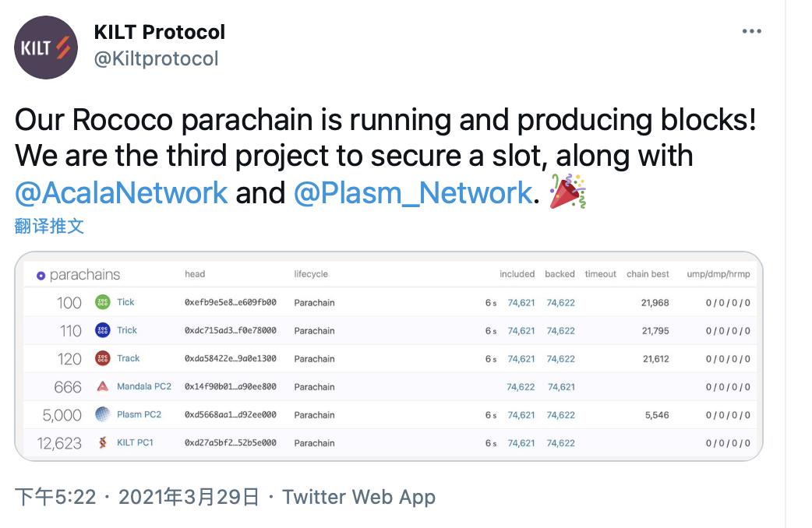The image size is (812, 528).
Task: Open the @Plasm_Network mention link
Action: pyautogui.click(x=412, y=192)
